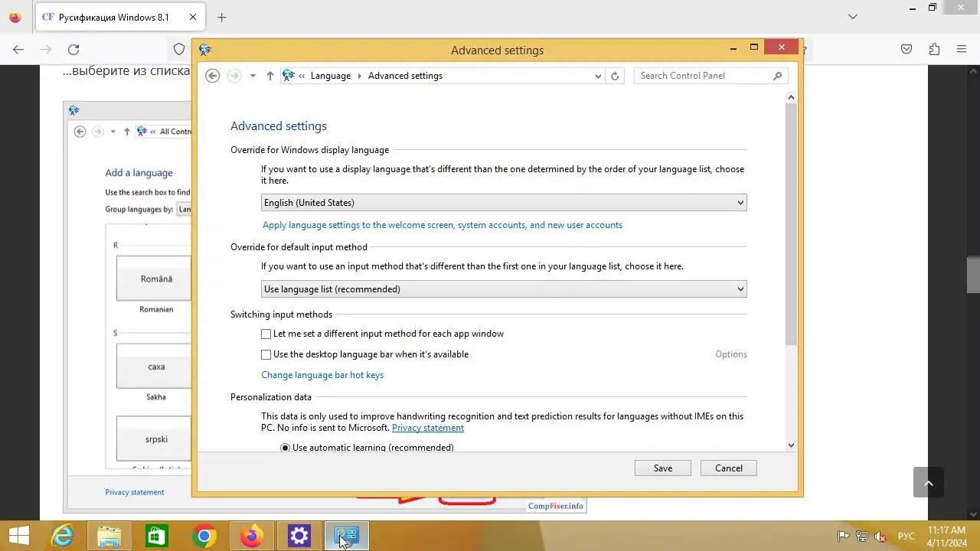Open the display language dropdown
Image resolution: width=980 pixels, height=551 pixels.
(x=504, y=203)
